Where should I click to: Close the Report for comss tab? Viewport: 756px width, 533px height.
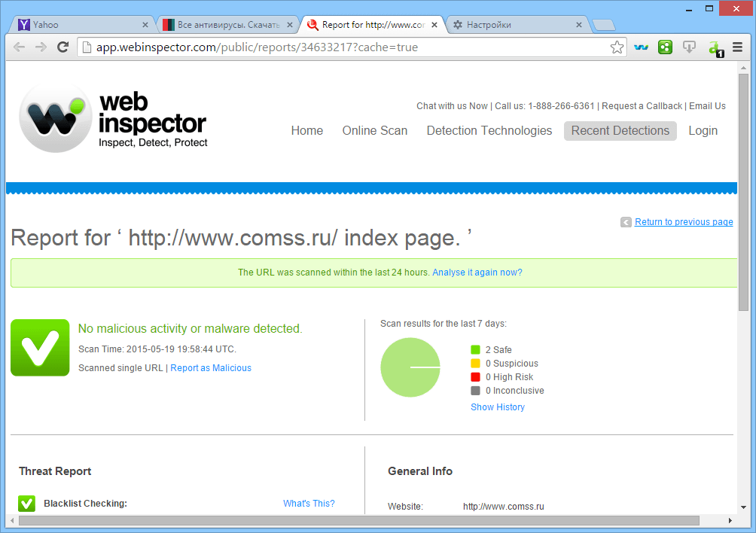pyautogui.click(x=434, y=25)
